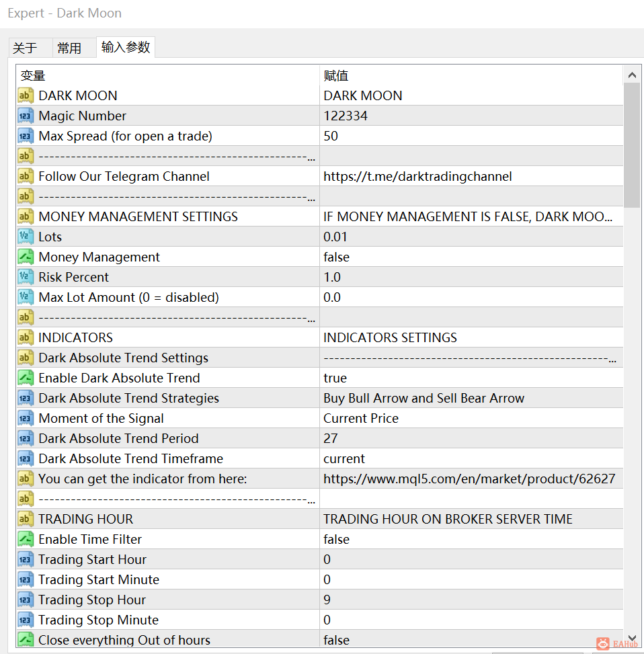
Task: Click the vertical scrollbar thumb
Action: [632, 145]
